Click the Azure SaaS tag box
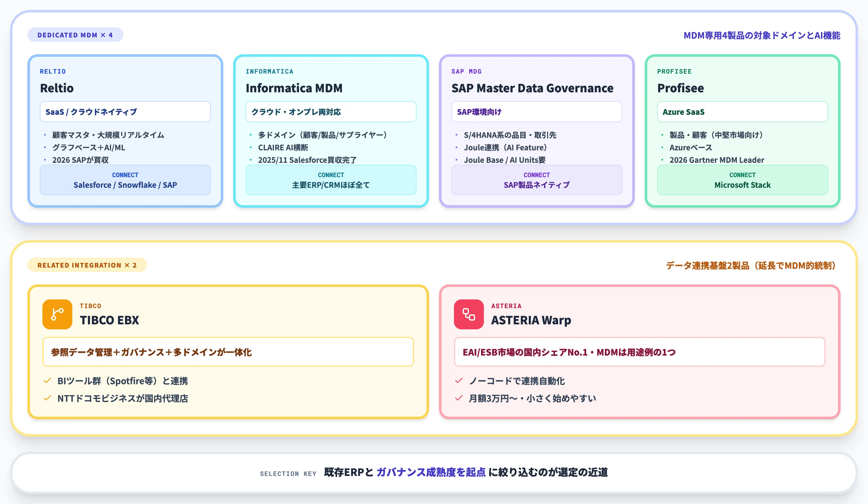This screenshot has width=868, height=504. (x=743, y=112)
